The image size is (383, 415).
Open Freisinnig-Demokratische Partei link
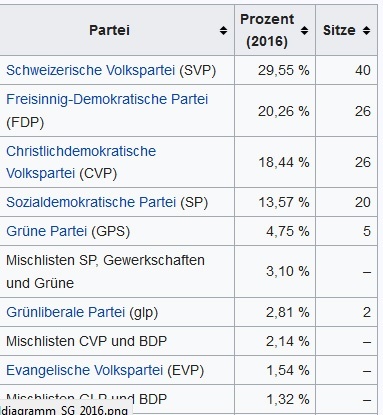coord(107,99)
